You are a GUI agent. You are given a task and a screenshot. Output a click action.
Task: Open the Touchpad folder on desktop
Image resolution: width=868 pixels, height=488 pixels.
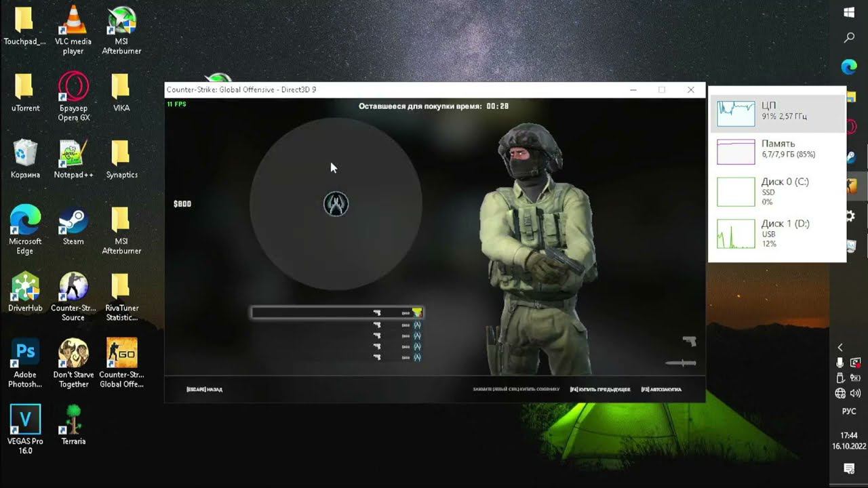(x=24, y=26)
